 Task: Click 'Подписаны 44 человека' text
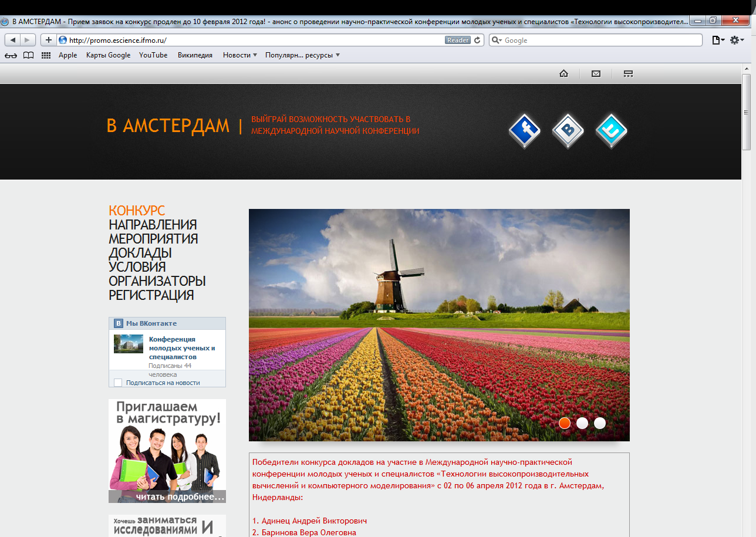coord(170,370)
